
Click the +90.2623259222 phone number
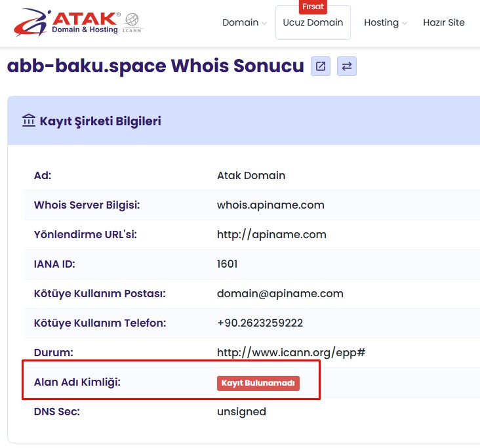[x=260, y=323]
